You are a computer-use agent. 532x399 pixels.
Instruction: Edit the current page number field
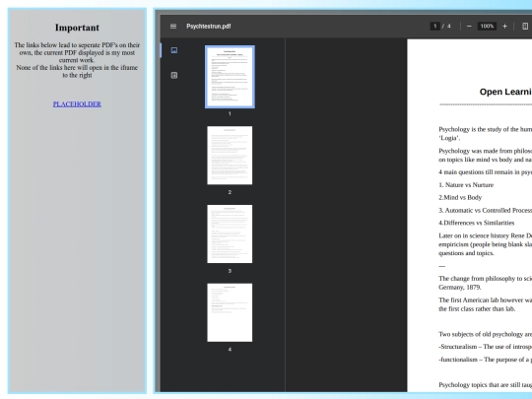click(435, 27)
